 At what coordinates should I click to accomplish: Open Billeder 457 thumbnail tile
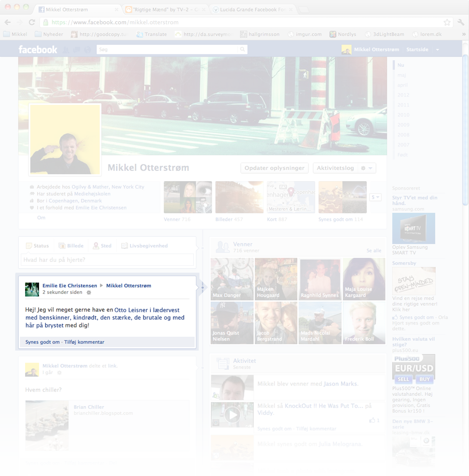239,197
